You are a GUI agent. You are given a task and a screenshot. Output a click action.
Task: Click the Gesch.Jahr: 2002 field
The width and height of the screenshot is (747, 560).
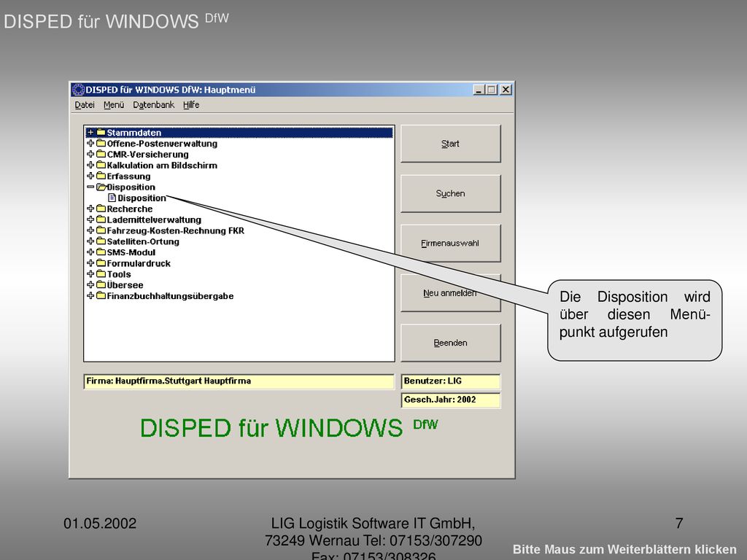(x=451, y=400)
